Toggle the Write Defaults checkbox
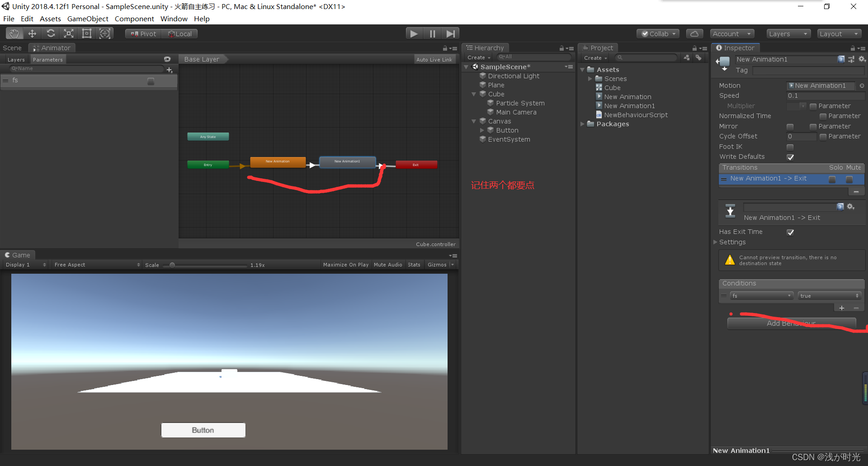This screenshot has height=466, width=868. pos(790,157)
